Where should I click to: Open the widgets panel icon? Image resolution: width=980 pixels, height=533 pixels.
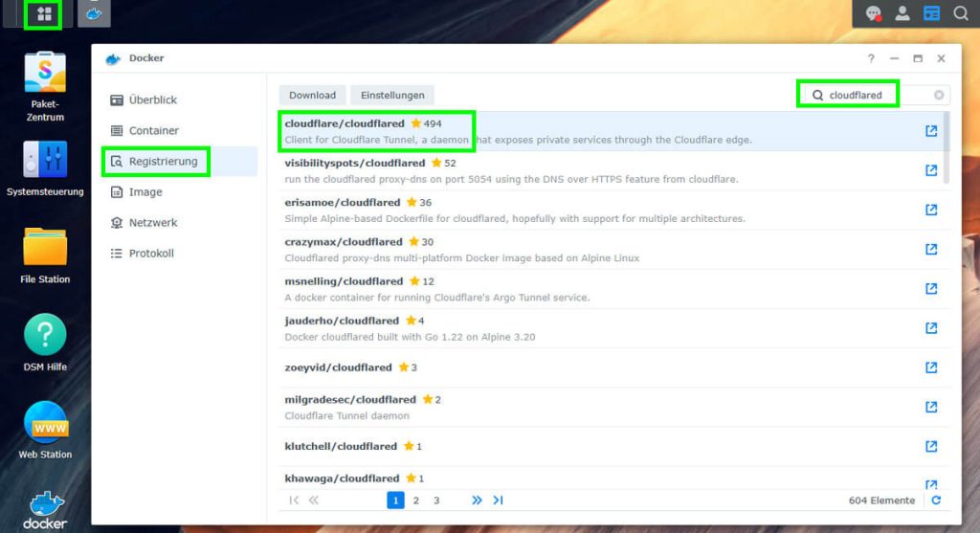931,13
